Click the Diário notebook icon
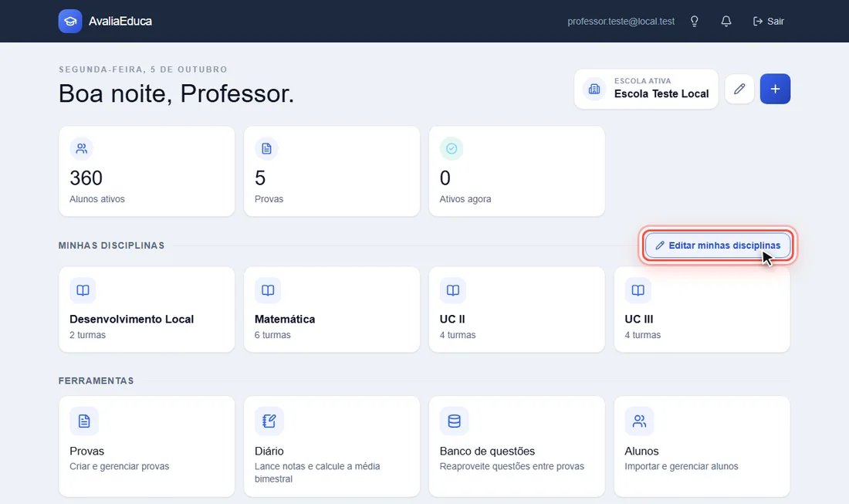Image resolution: width=849 pixels, height=504 pixels. 269,421
